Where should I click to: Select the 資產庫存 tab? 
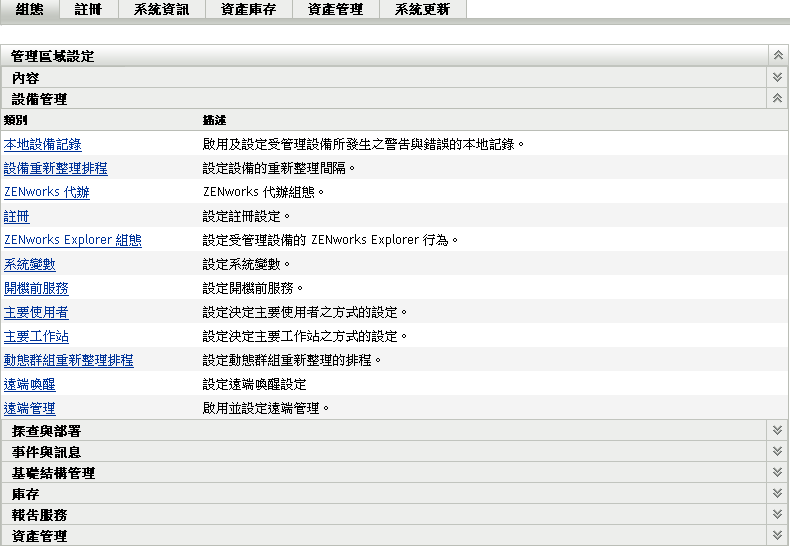tap(249, 10)
